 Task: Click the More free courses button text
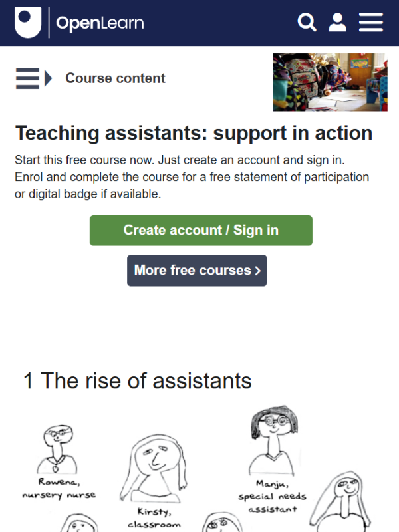[x=192, y=271]
